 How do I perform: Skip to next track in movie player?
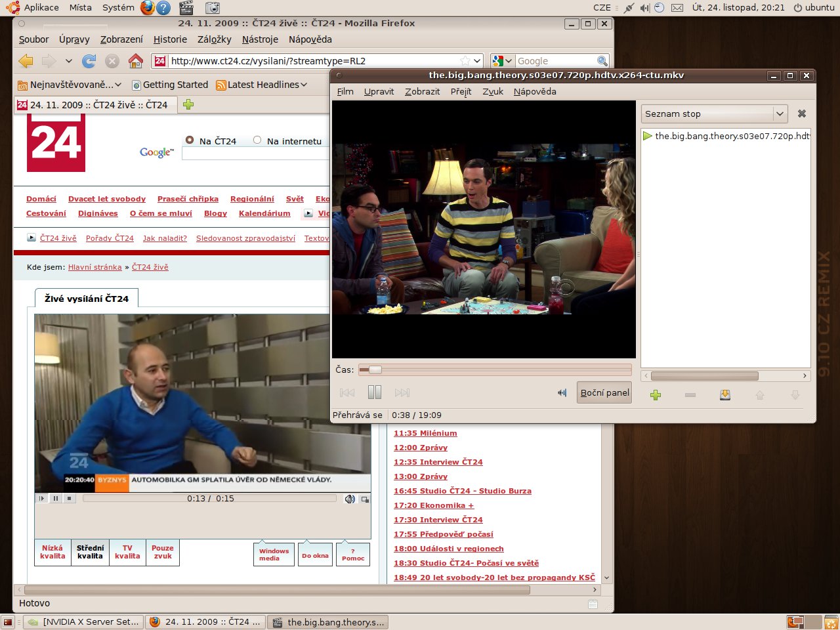tap(402, 392)
